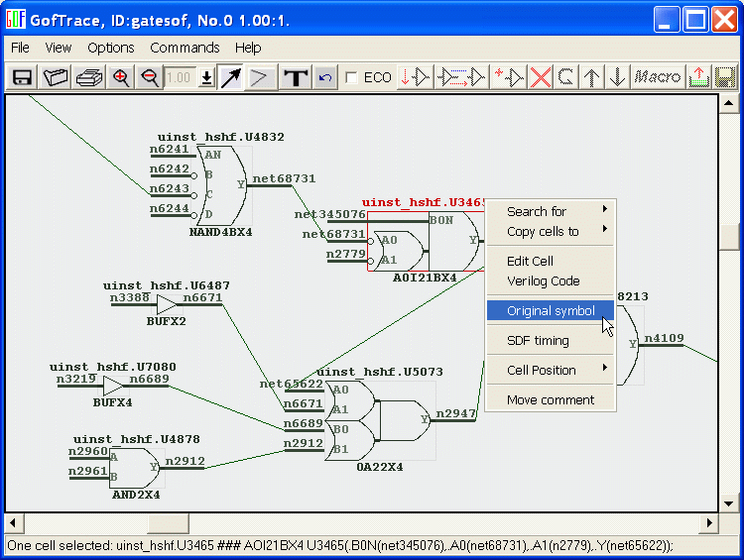744x560 pixels.
Task: Select the Text tool icon
Action: 296,77
